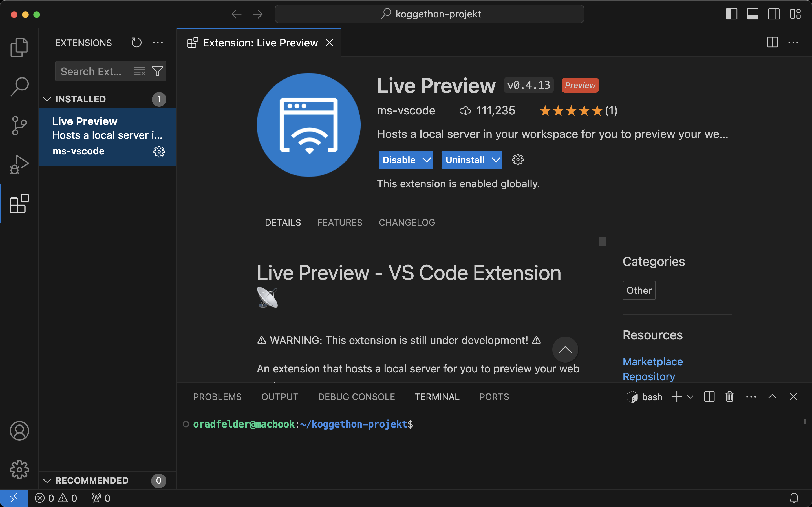Kill terminal with trash icon
Image resolution: width=812 pixels, height=507 pixels.
729,397
